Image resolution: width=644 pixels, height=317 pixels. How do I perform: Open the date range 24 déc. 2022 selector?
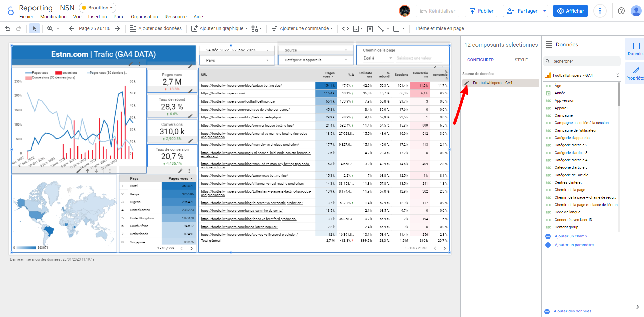(x=237, y=50)
